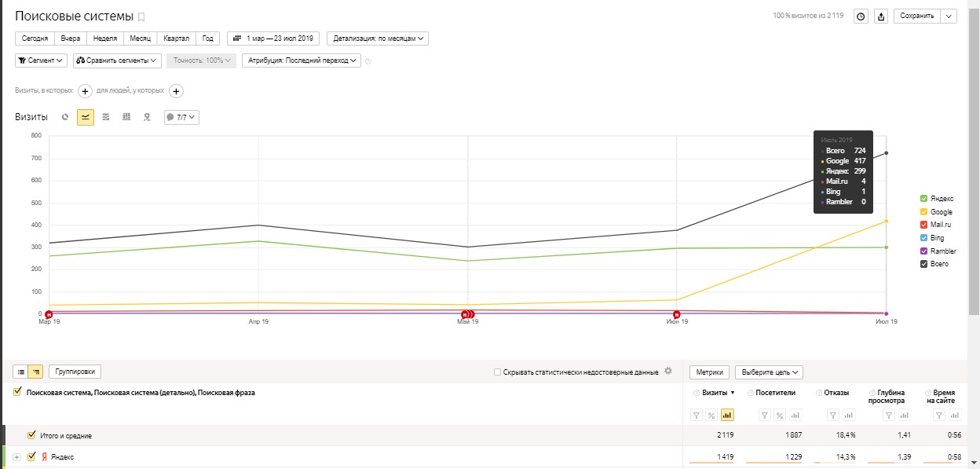Viewport: 980px width, 469px height.
Task: Toggle bar chart for Отказы column
Action: coord(848,415)
